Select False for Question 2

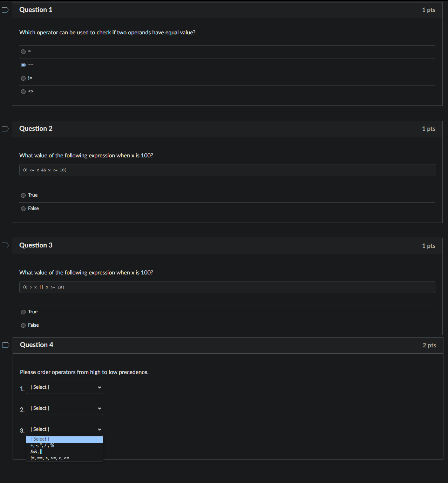coord(23,209)
